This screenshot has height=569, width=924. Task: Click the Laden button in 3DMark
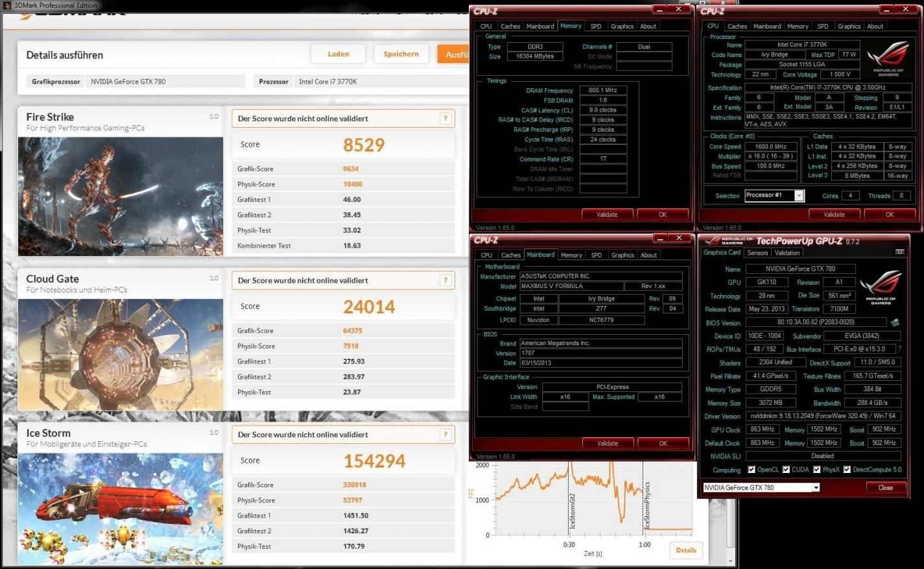tap(338, 54)
